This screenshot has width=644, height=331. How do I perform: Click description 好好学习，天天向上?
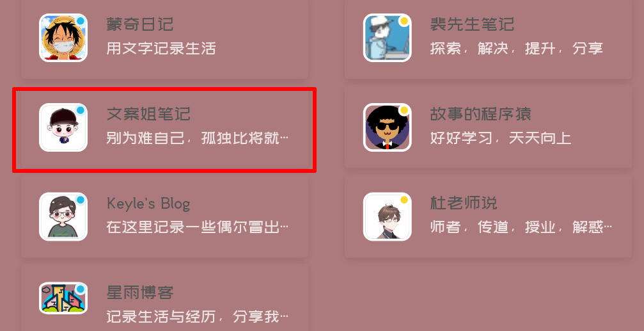point(501,138)
